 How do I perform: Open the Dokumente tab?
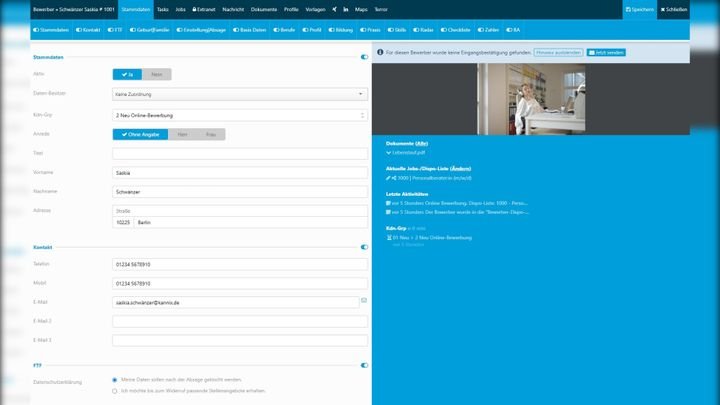264,9
